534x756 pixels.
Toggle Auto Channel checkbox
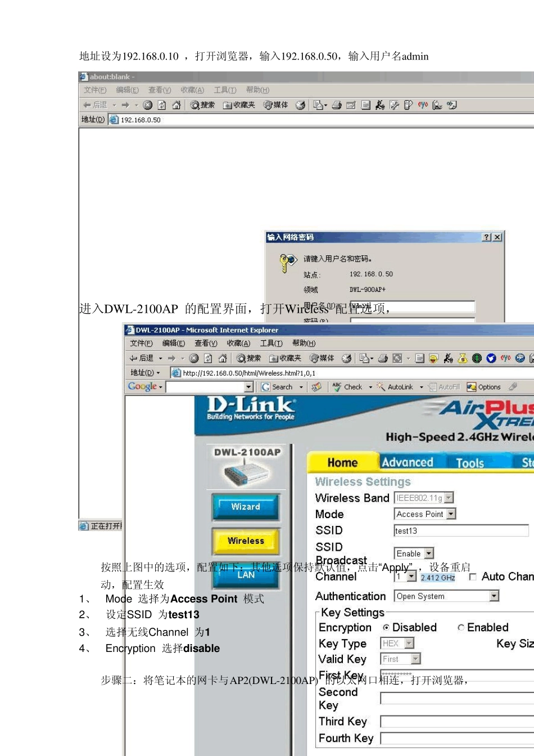473,577
